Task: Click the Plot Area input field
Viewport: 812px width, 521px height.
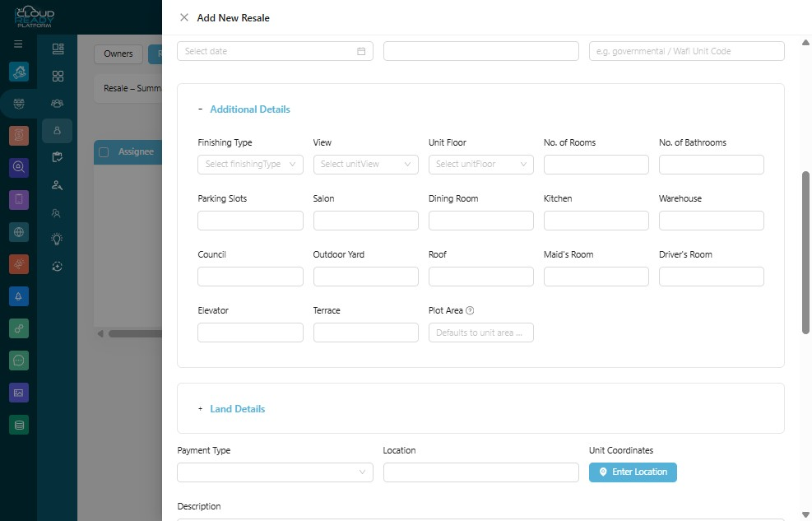Action: [481, 333]
